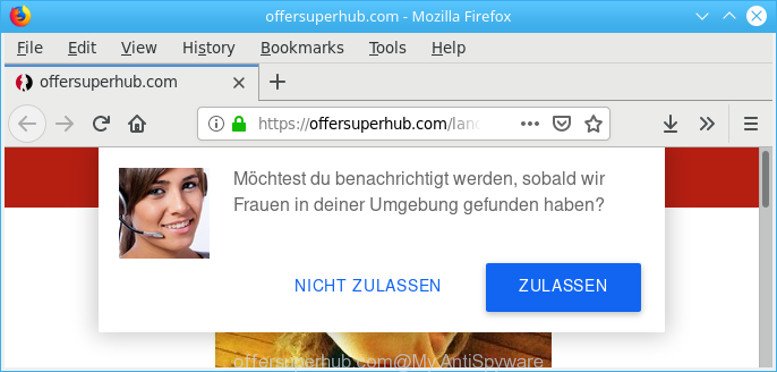Select the offersuperhub.com tab
This screenshot has width=777, height=372.
pos(131,82)
